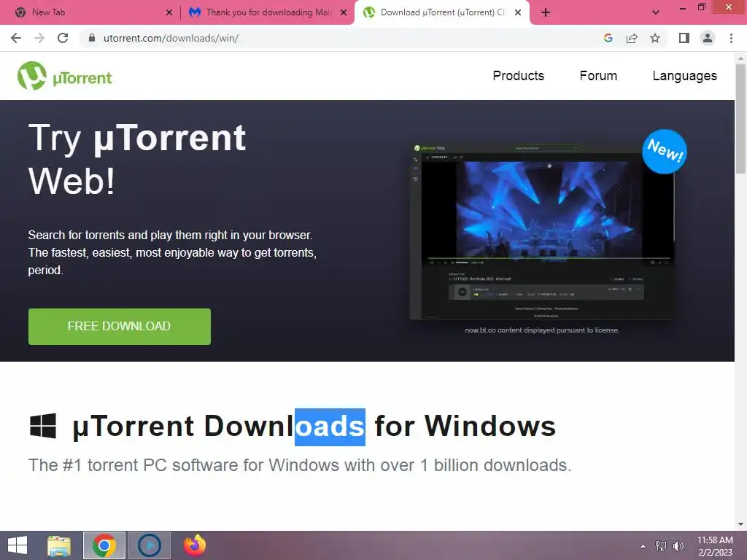This screenshot has height=560, width=747.
Task: Share this page using the share icon
Action: point(632,38)
